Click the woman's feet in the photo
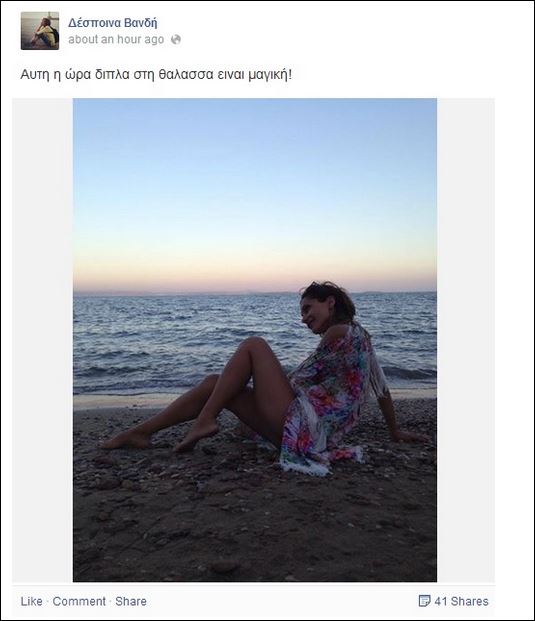 [160, 437]
